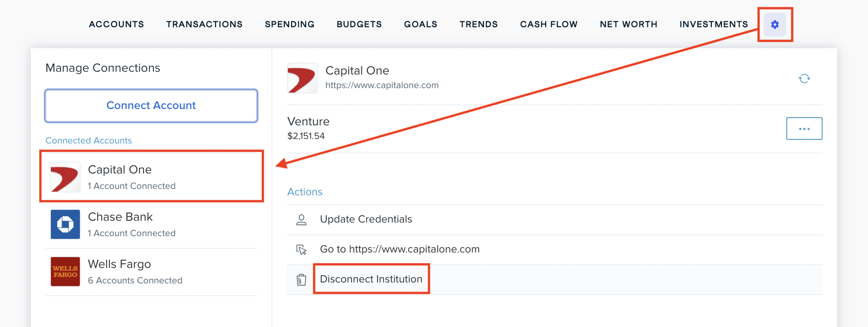Image resolution: width=868 pixels, height=327 pixels.
Task: Click the person icon for Update Credentials
Action: coord(301,220)
